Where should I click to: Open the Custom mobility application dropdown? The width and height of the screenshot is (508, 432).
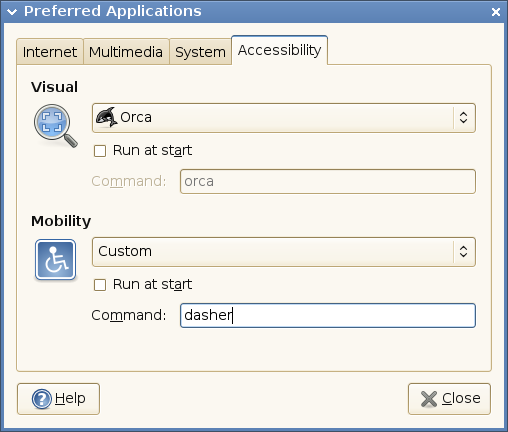(x=284, y=252)
